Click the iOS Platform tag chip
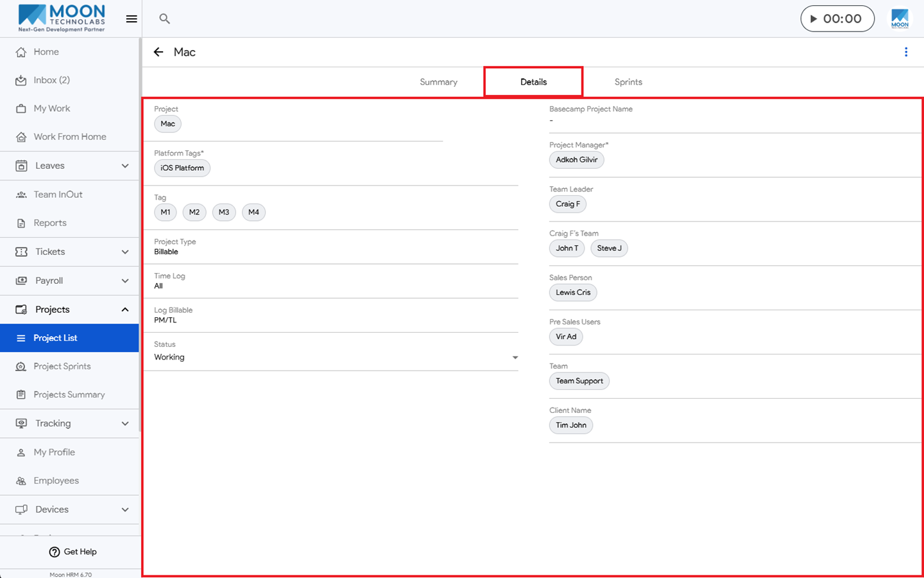 pyautogui.click(x=182, y=168)
